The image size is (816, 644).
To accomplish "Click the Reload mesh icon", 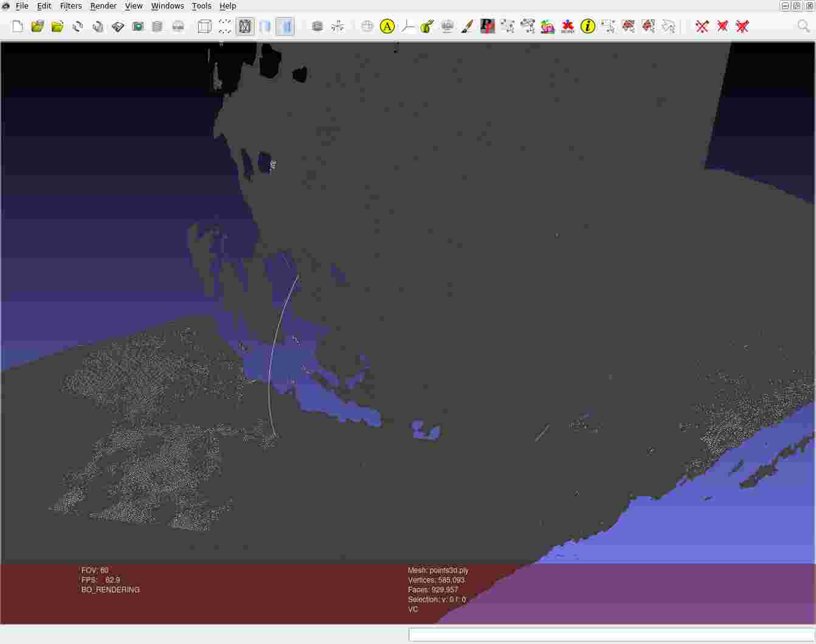I will (77, 26).
